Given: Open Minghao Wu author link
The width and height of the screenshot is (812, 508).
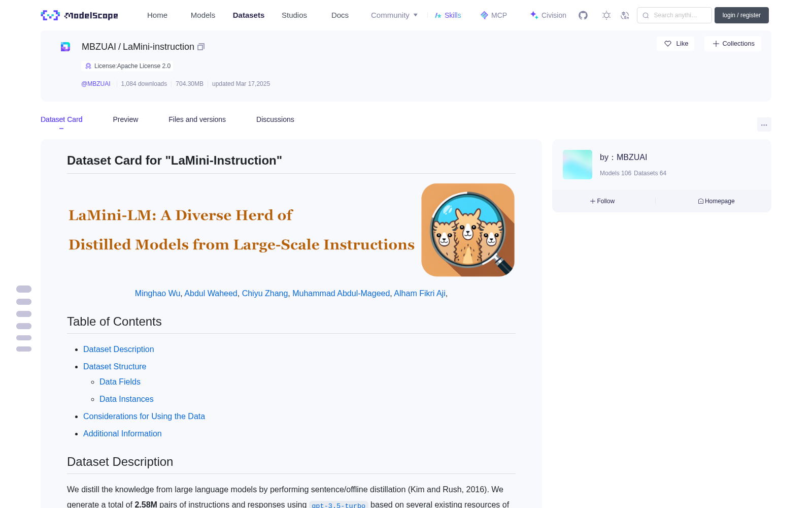Looking at the screenshot, I should [157, 293].
